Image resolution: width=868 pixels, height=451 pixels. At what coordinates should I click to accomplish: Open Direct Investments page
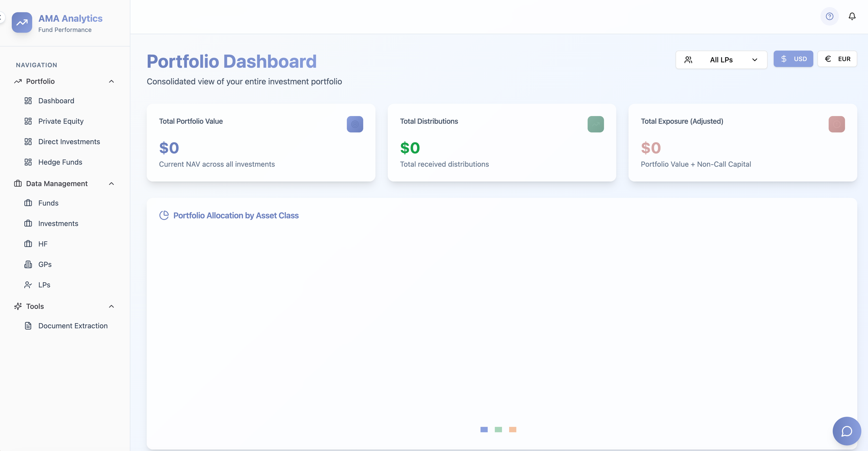pos(69,142)
